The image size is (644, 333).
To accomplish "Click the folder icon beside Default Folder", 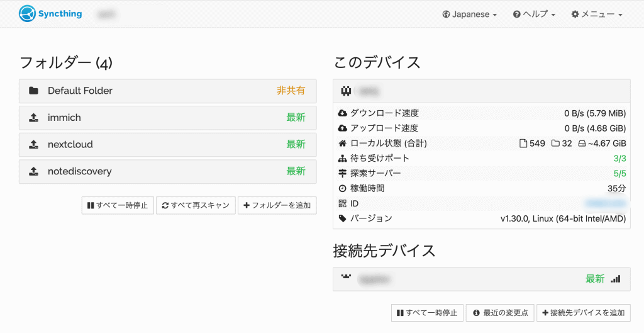I will coord(34,91).
